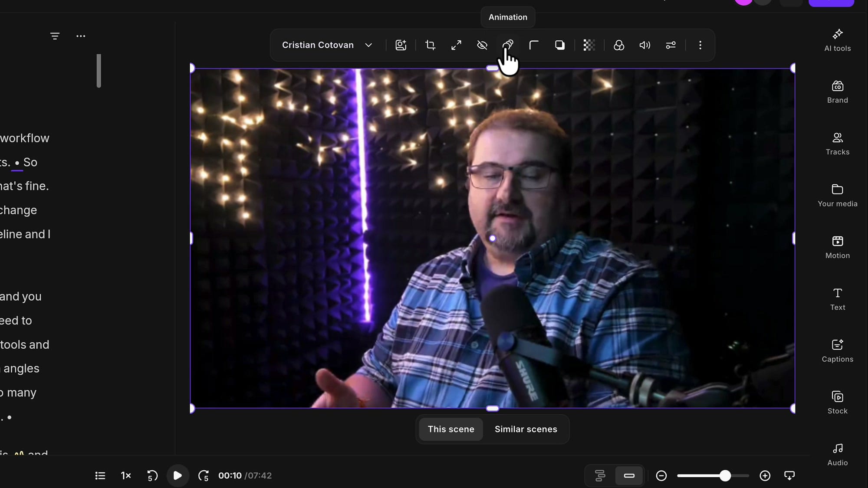This screenshot has width=868, height=488.
Task: Zoom out the timeline with minus button
Action: coord(661,475)
